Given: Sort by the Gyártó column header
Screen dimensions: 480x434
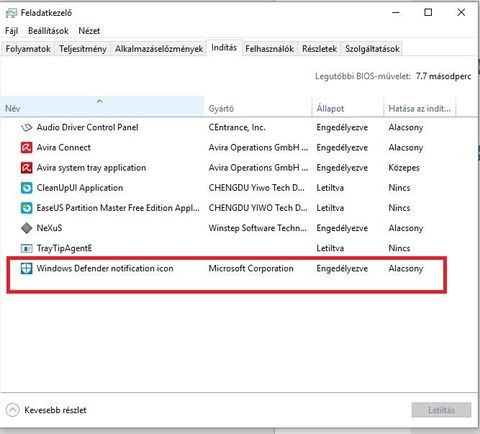Looking at the screenshot, I should coord(258,106).
